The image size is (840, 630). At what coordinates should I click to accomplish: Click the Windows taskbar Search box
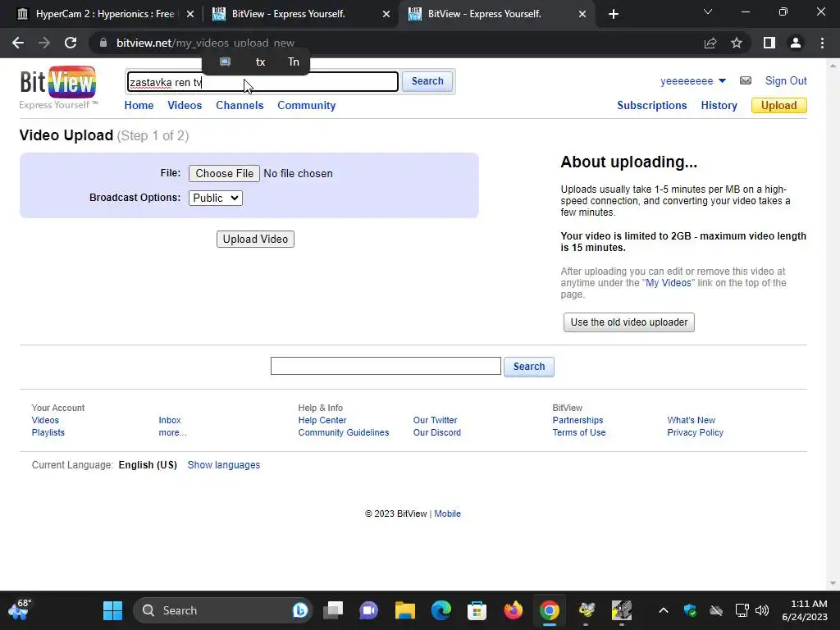point(222,610)
